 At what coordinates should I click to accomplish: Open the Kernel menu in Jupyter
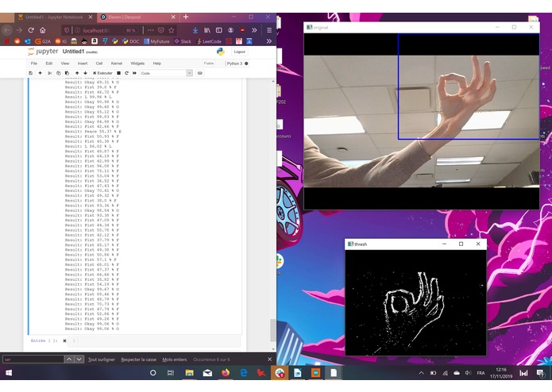coord(117,63)
